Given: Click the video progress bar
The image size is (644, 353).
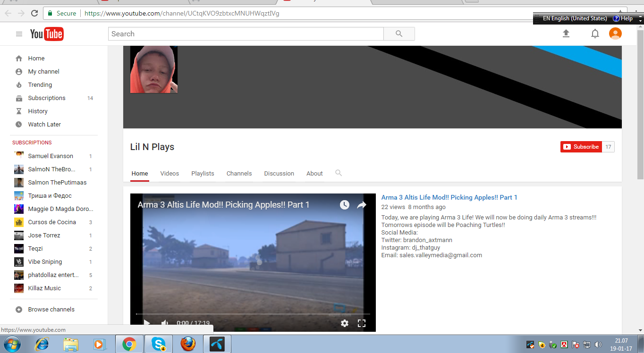Looking at the screenshot, I should [253, 314].
